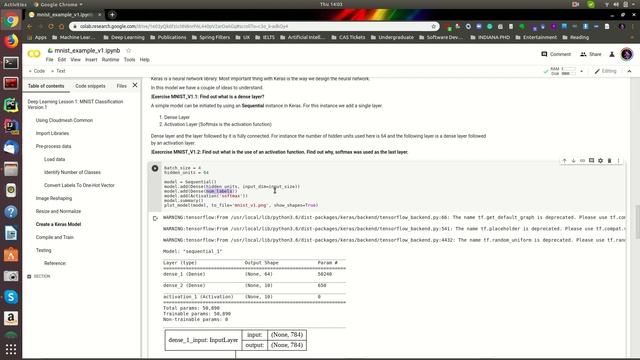Open Amazon from the dock
Image resolution: width=640 pixels, height=360 pixels.
coord(11,318)
